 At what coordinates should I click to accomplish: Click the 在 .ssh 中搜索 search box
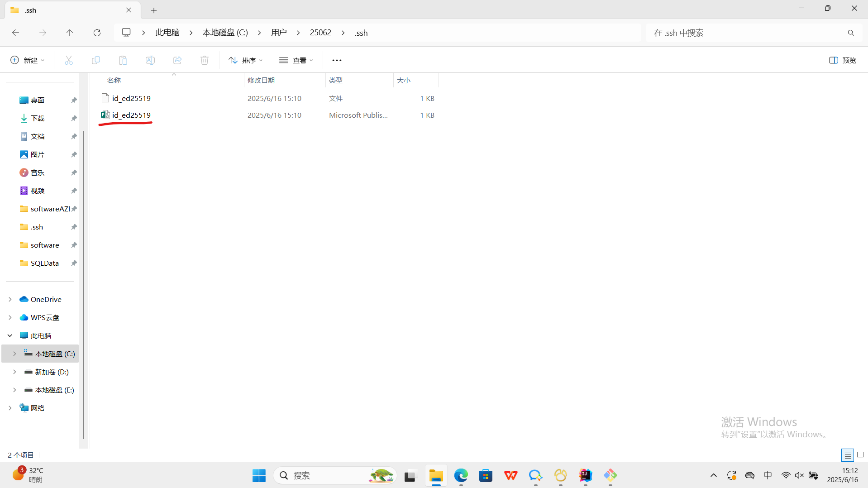(x=724, y=32)
